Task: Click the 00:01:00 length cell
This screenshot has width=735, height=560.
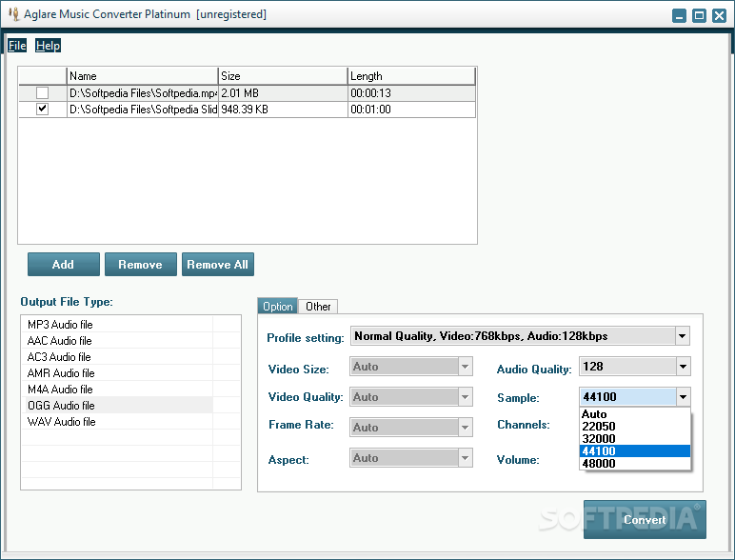Action: coord(411,110)
